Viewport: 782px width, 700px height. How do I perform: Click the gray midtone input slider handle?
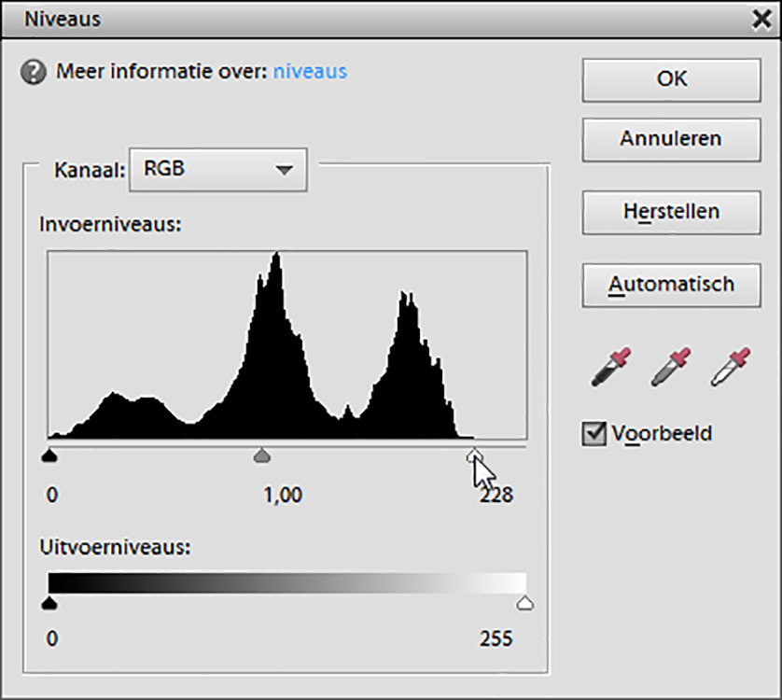click(x=262, y=455)
